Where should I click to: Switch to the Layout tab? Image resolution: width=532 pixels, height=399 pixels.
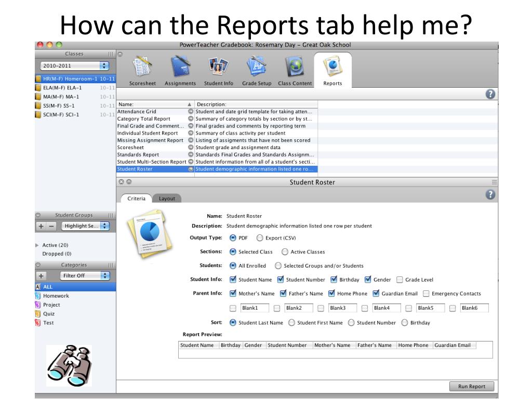[167, 198]
